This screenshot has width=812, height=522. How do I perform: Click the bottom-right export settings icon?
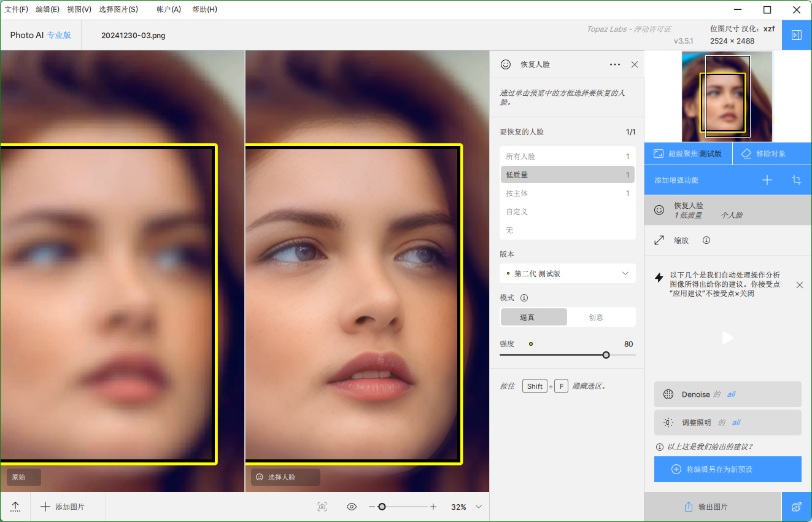(x=797, y=507)
